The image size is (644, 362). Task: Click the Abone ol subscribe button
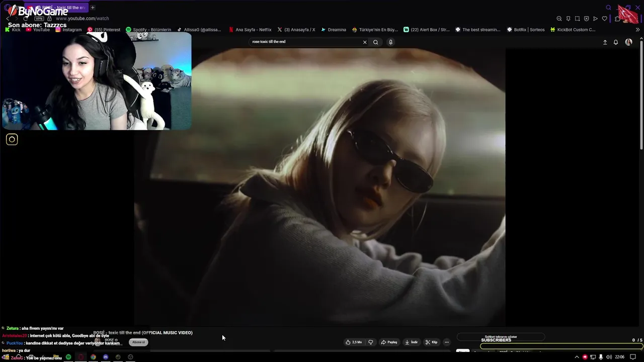click(x=138, y=342)
